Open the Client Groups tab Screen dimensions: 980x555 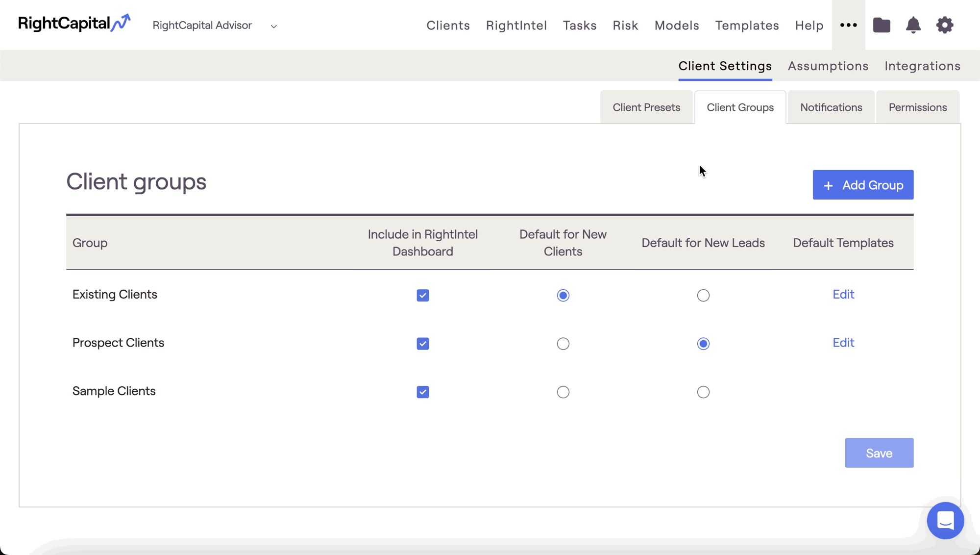pos(740,107)
